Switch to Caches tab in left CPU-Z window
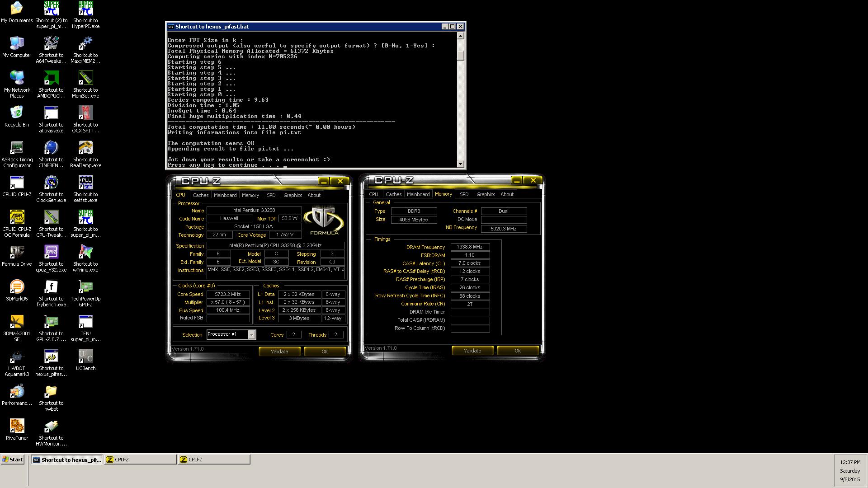The image size is (868, 488). [200, 195]
